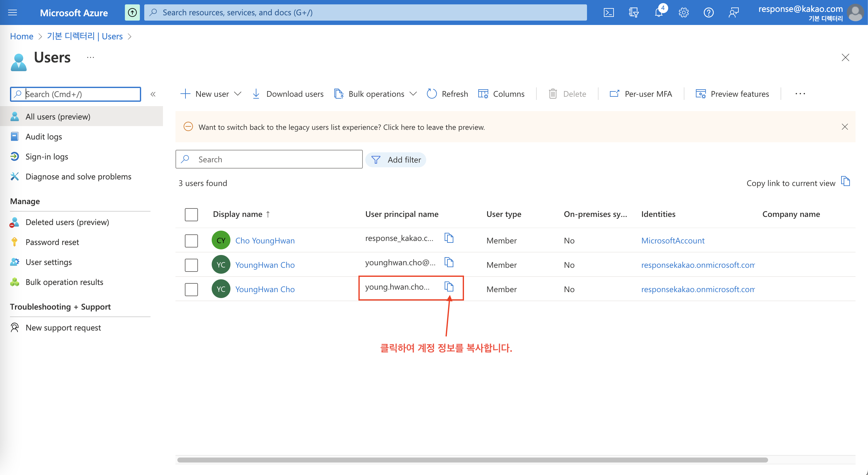Viewport: 868px width, 475px height.
Task: Open All users (preview) menu item
Action: coord(81,116)
